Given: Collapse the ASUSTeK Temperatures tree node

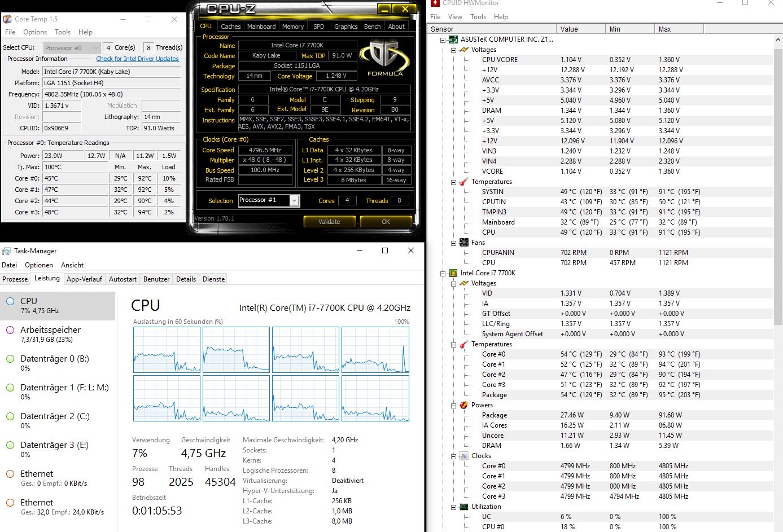Looking at the screenshot, I should (x=453, y=182).
